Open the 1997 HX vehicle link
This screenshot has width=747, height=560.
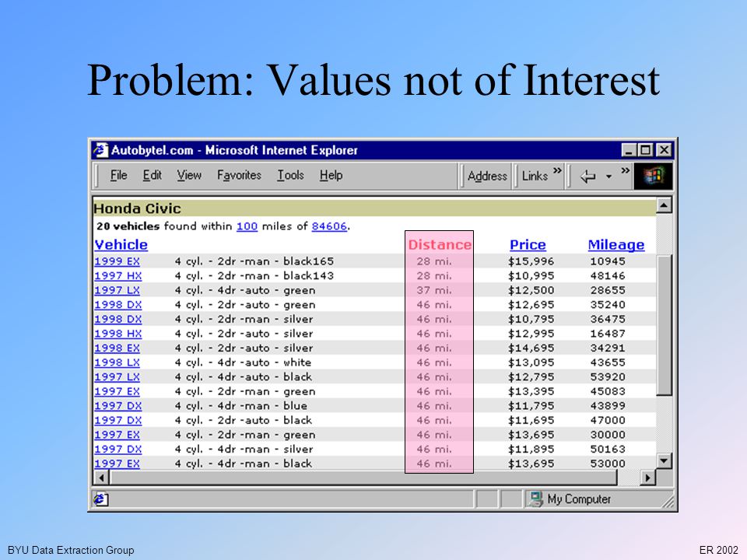[x=118, y=275]
